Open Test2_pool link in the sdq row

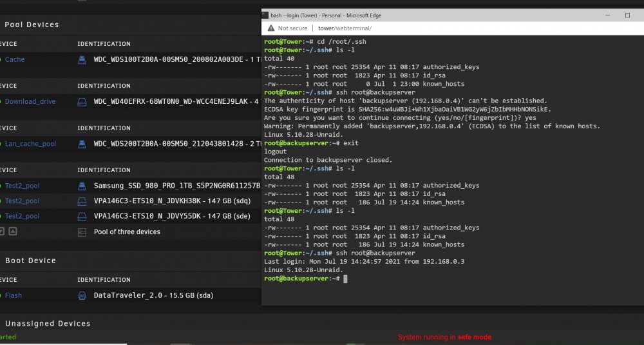(22, 201)
